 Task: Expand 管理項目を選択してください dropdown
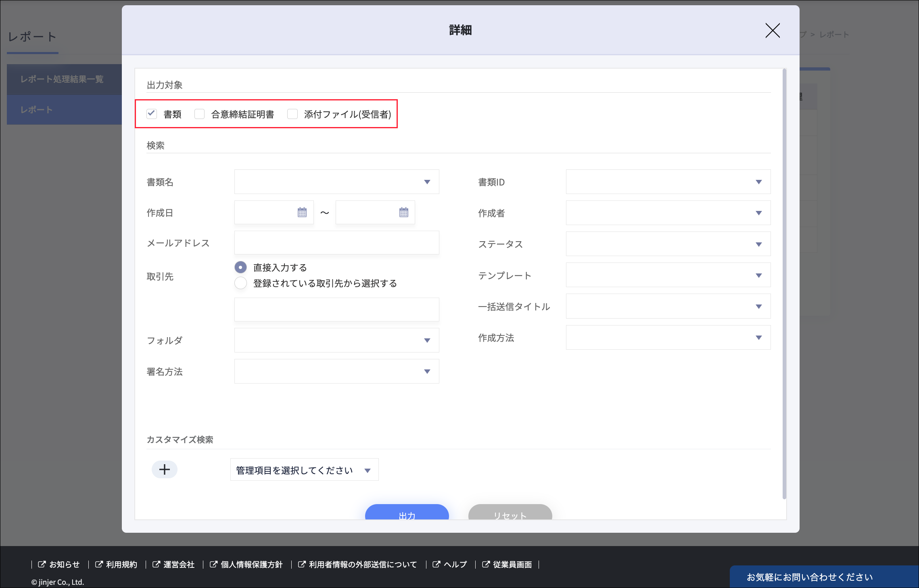tap(304, 470)
